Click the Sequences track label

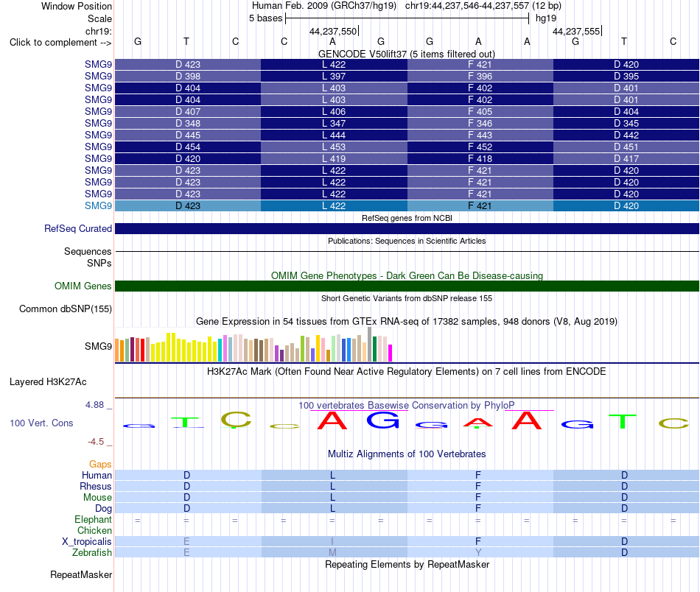pos(88,252)
